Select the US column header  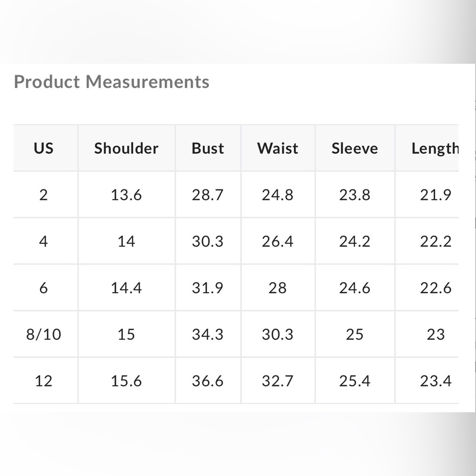pyautogui.click(x=43, y=149)
